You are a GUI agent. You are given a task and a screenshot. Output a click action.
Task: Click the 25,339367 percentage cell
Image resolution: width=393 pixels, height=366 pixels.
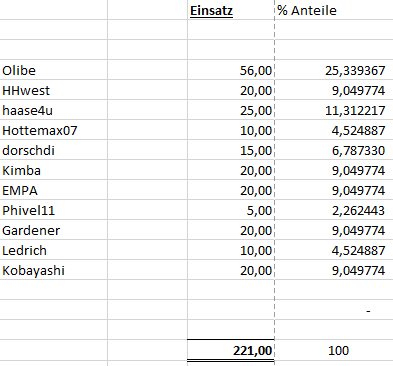pyautogui.click(x=334, y=70)
